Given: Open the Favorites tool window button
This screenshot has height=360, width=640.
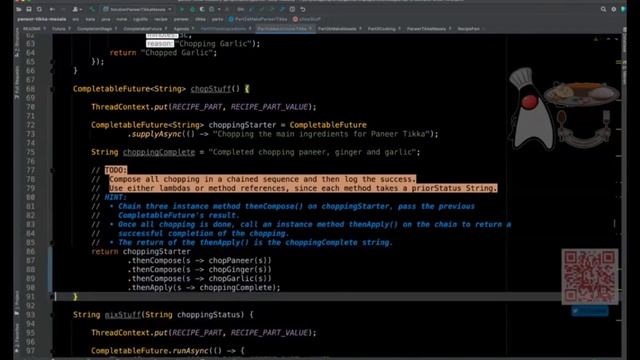Looking at the screenshot, I should (17, 339).
